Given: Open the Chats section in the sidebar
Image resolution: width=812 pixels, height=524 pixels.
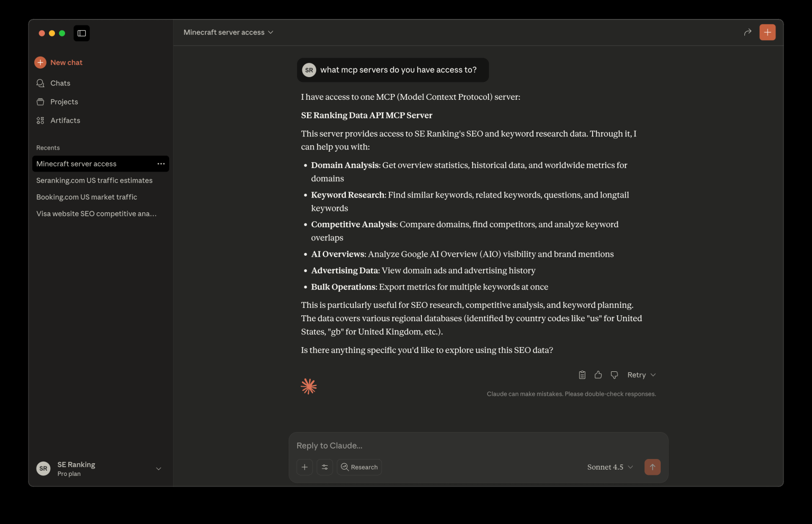Looking at the screenshot, I should tap(60, 83).
